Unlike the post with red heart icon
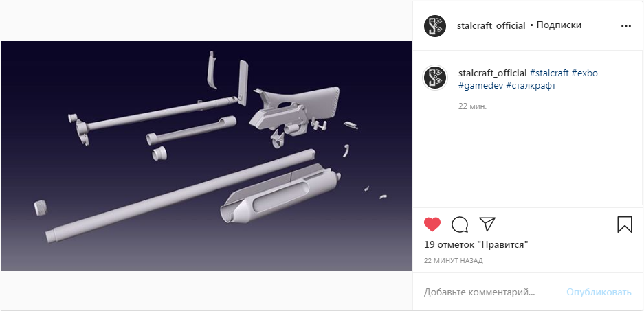 point(432,224)
